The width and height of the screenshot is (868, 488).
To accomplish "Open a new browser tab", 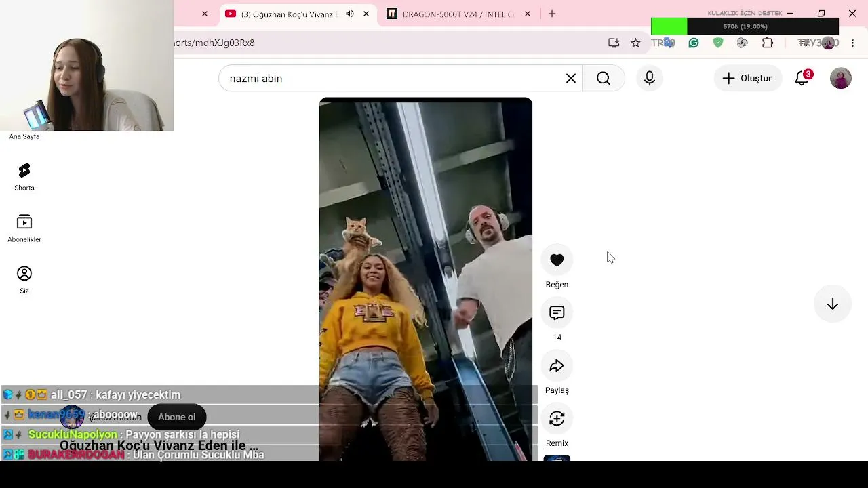I will (x=552, y=14).
